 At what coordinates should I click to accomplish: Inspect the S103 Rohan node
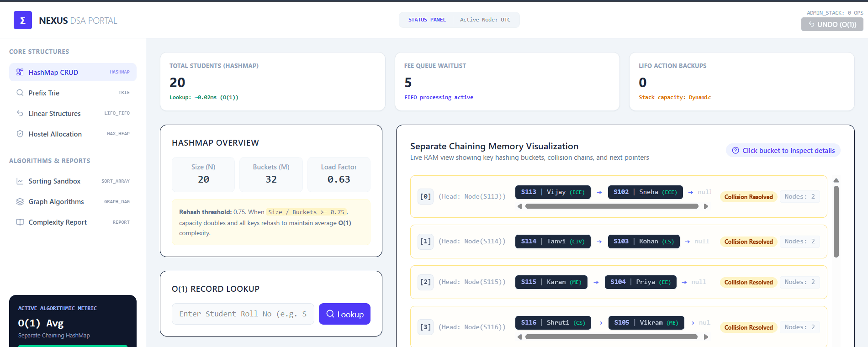click(x=644, y=242)
